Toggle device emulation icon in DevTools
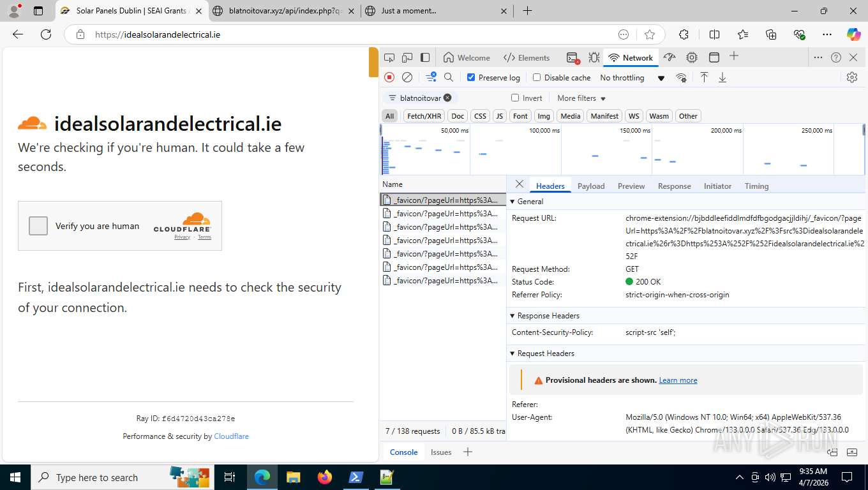This screenshot has height=490, width=868. pos(407,57)
